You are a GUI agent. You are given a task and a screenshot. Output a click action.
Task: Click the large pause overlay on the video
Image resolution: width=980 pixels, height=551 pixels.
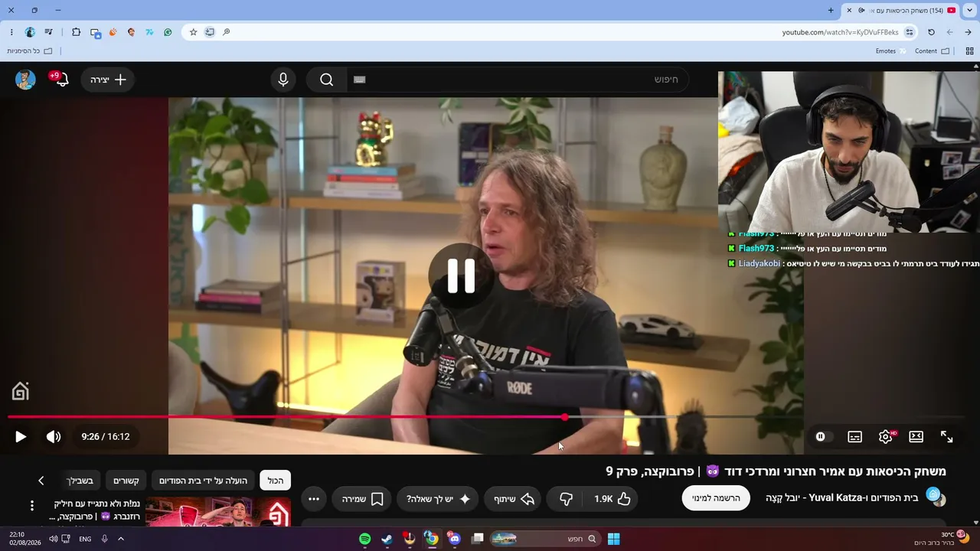462,276
